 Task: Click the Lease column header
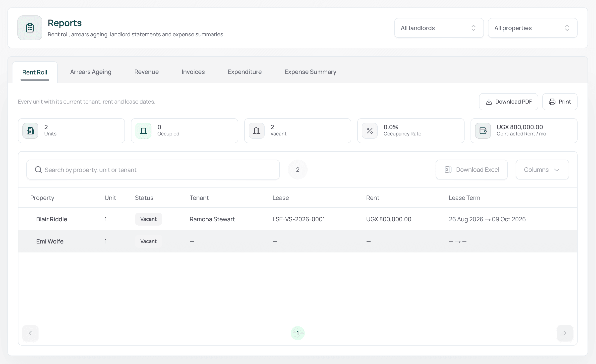pyautogui.click(x=281, y=198)
